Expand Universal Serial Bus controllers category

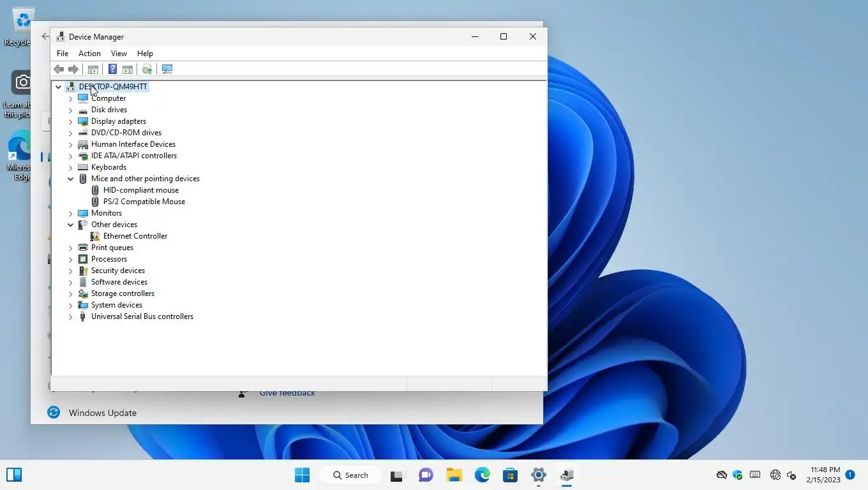coord(70,317)
